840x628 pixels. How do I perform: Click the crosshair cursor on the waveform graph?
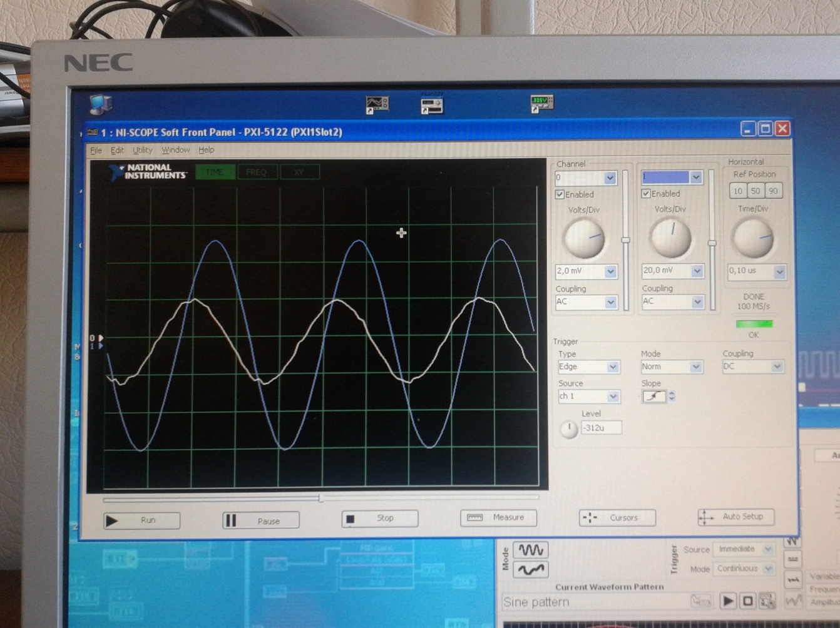pyautogui.click(x=401, y=233)
